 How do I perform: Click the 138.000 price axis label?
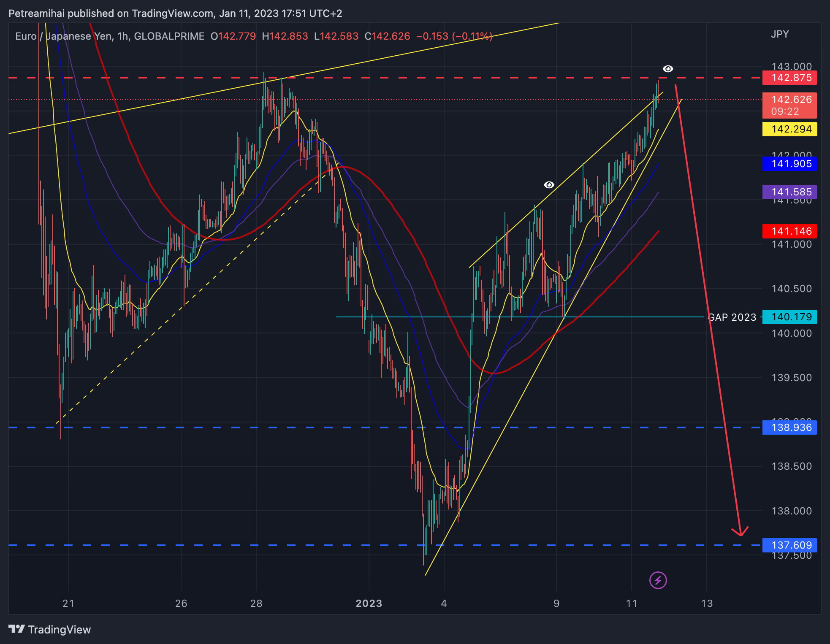point(792,511)
